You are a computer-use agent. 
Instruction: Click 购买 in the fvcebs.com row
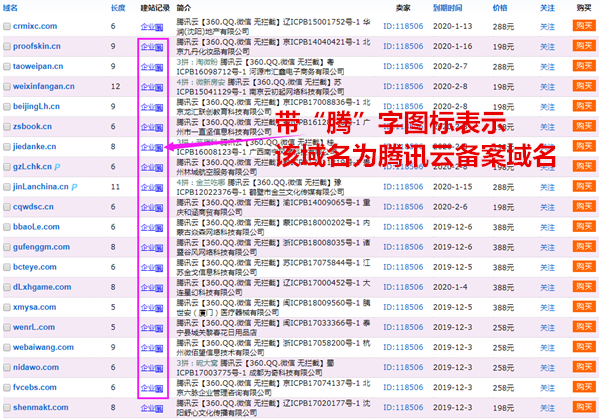click(584, 387)
